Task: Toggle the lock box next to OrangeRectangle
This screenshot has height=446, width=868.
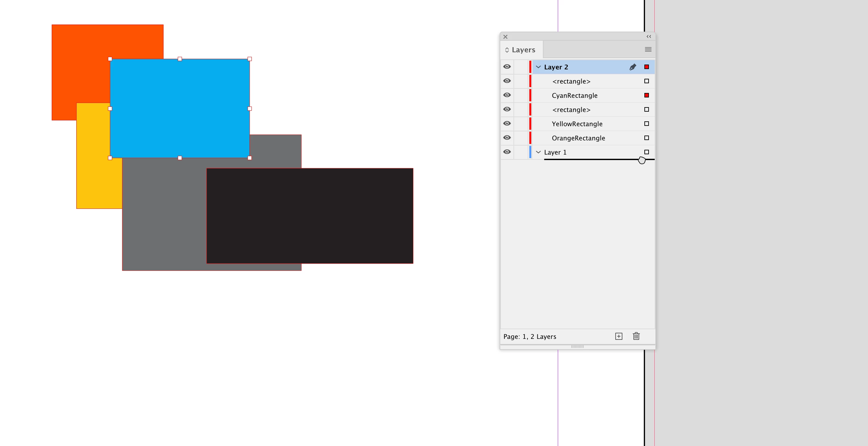Action: (521, 138)
